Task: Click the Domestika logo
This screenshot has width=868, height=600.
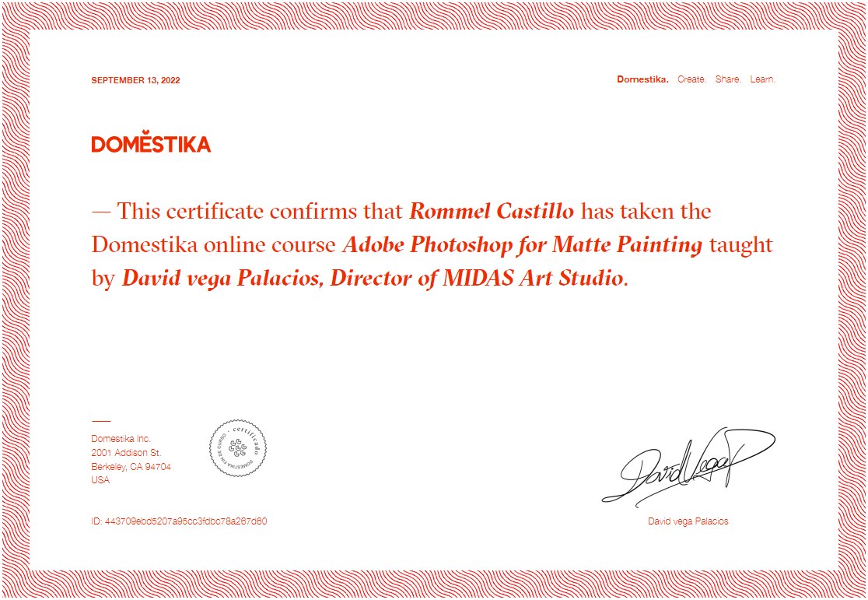Action: click(x=151, y=144)
